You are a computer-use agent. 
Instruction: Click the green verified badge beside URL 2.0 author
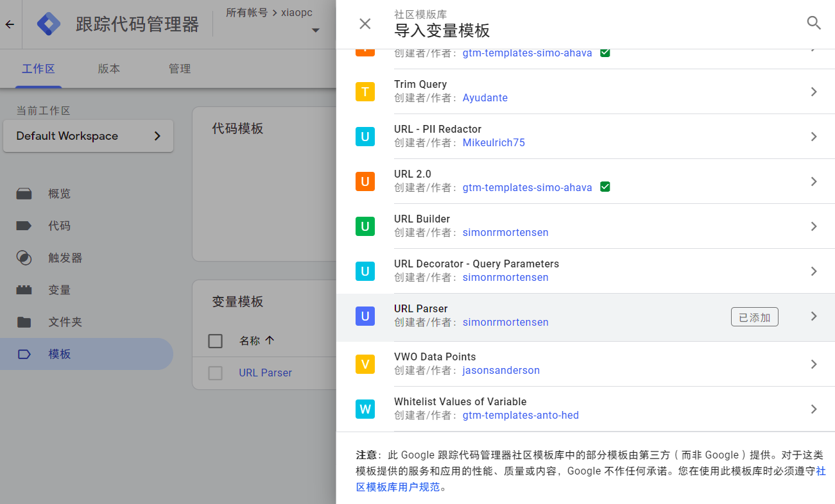click(x=605, y=187)
